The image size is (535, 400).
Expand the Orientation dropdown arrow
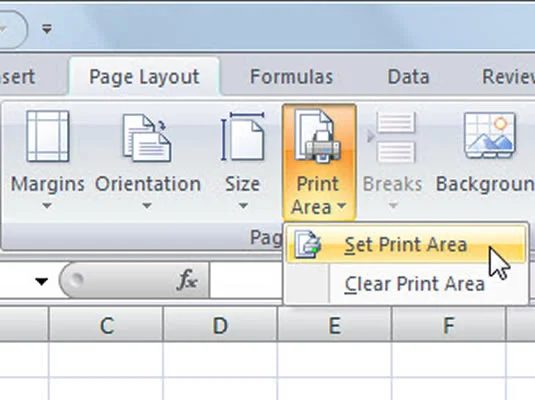(147, 205)
